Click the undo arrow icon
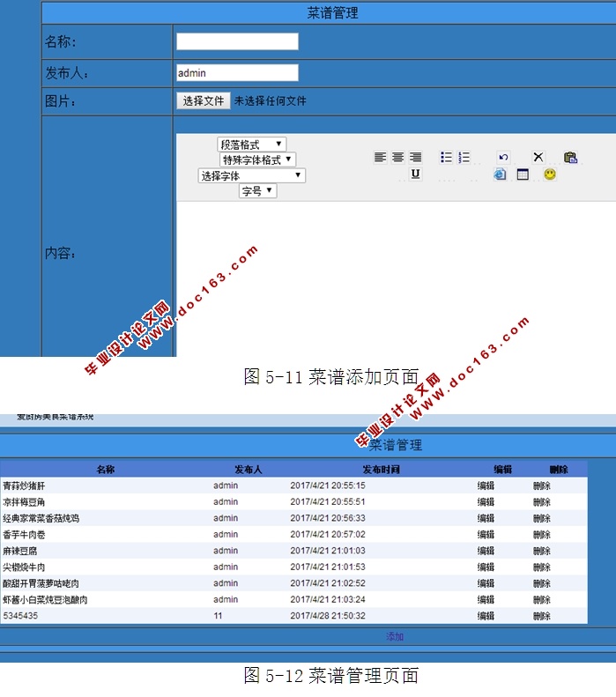Viewport: 616px width, 697px height. [503, 158]
